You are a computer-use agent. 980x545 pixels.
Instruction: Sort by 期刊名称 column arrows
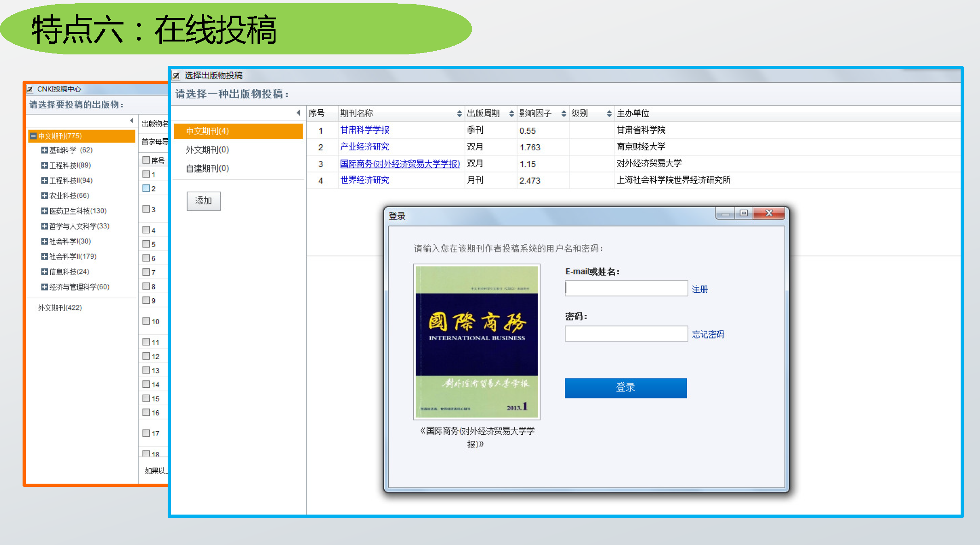point(459,113)
